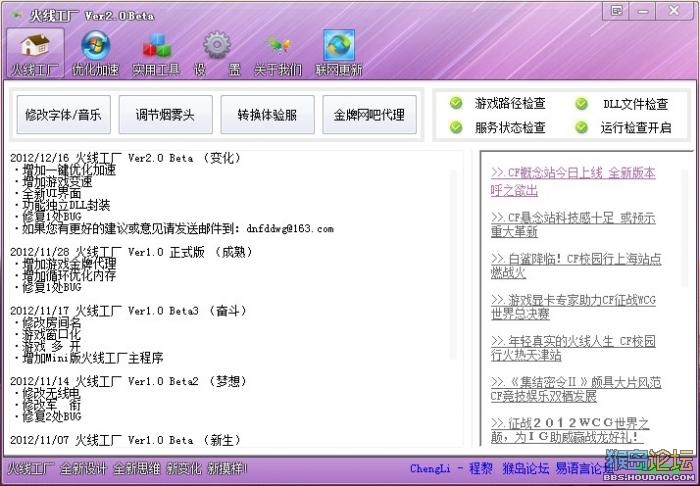The width and height of the screenshot is (700, 486).
Task: Click 修改字体/音乐 button
Action: (63, 115)
